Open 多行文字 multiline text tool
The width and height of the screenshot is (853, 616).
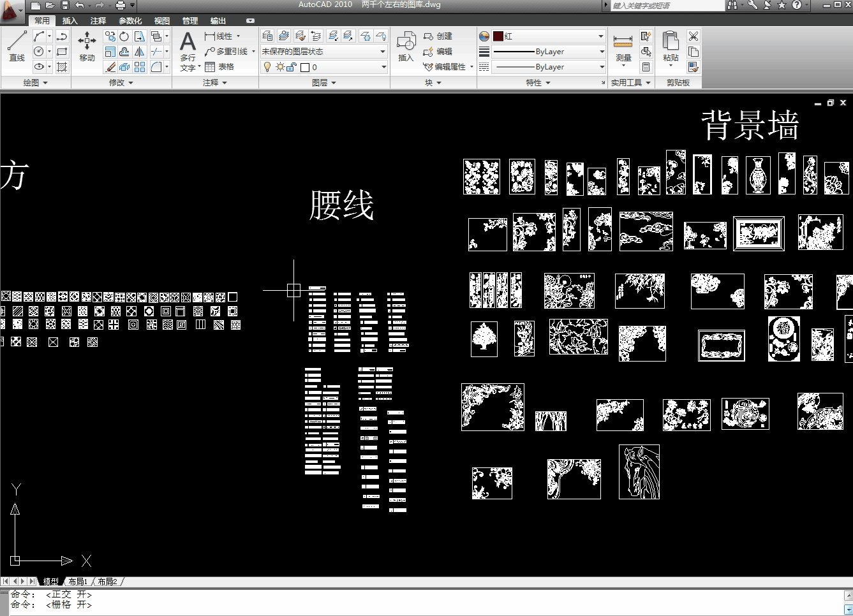click(x=188, y=51)
